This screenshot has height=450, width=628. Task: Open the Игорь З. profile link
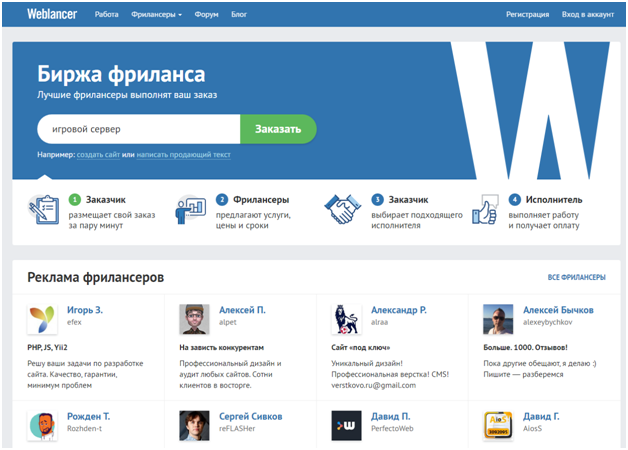point(85,310)
